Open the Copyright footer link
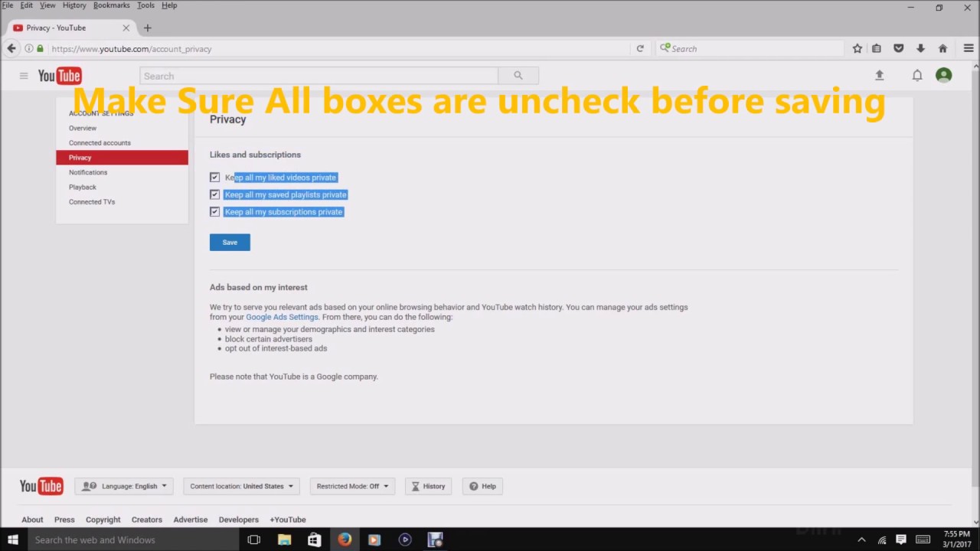Viewport: 980px width, 551px height. [x=103, y=520]
